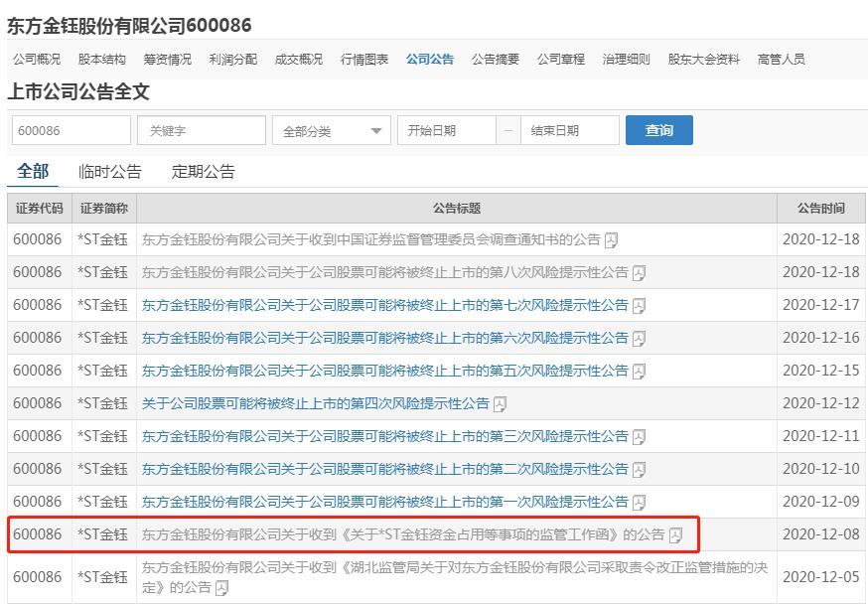Click the 公告标题 column header
The height and width of the screenshot is (604, 868).
[x=457, y=209]
